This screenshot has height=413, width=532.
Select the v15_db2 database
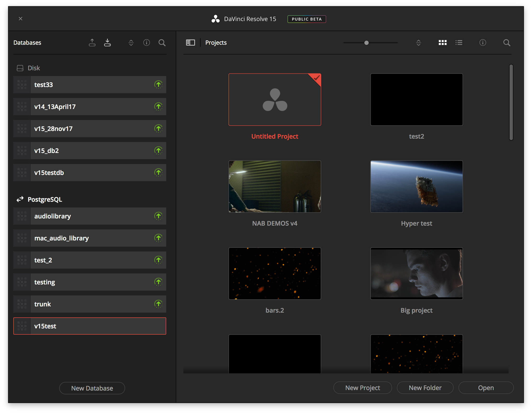click(x=90, y=150)
